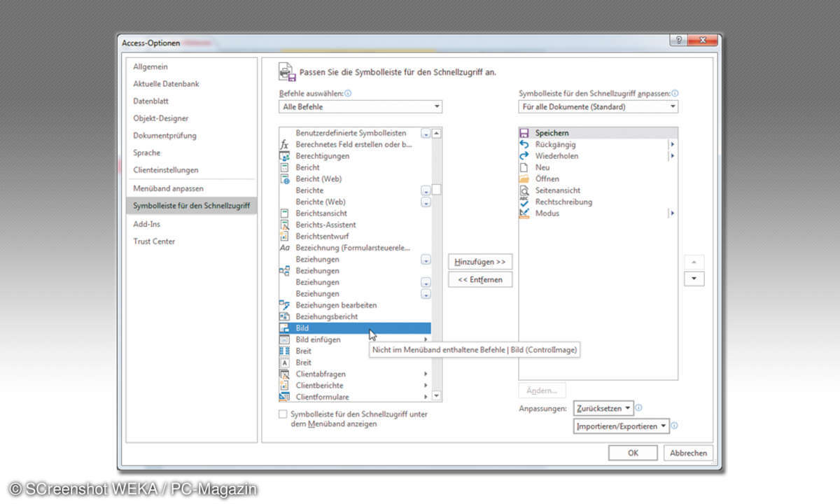Open the Alle Befehle dropdown
This screenshot has width=840, height=504.
(360, 107)
